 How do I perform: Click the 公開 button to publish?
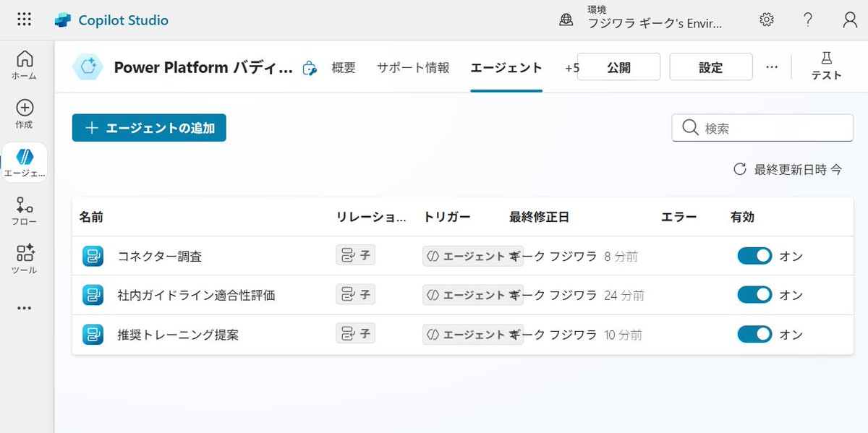618,67
